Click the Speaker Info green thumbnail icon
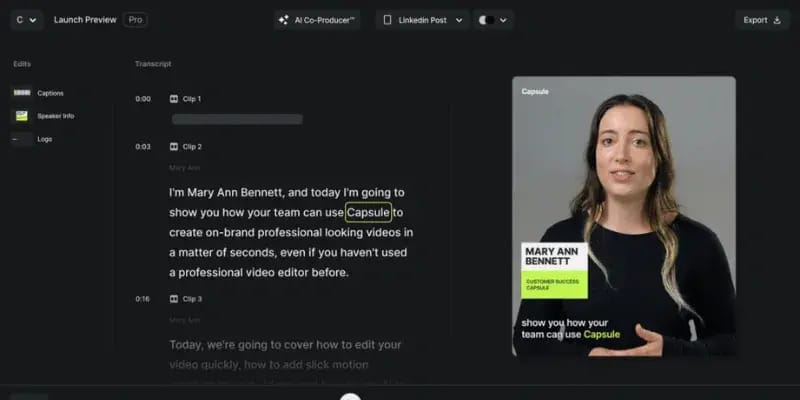 (x=22, y=116)
